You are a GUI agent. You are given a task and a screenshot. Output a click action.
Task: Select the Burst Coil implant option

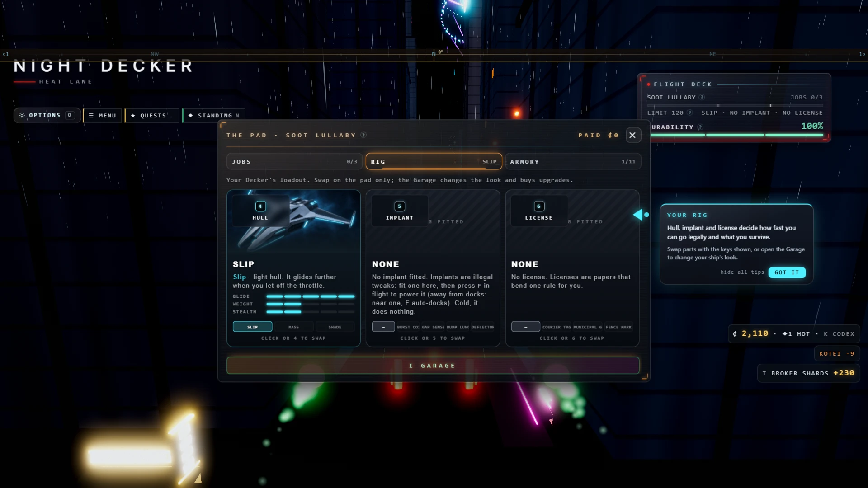click(408, 327)
